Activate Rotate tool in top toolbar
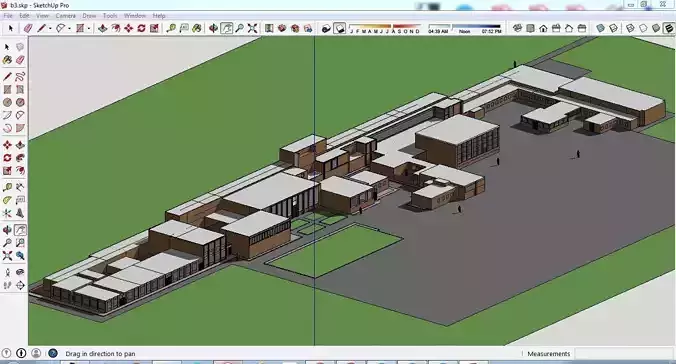The image size is (676, 364). click(x=141, y=28)
